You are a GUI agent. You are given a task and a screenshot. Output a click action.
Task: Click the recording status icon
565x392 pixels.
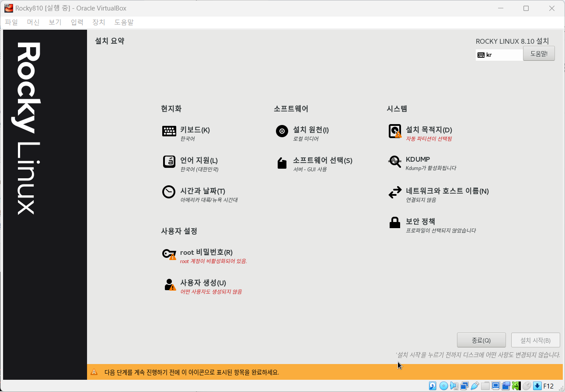506,386
